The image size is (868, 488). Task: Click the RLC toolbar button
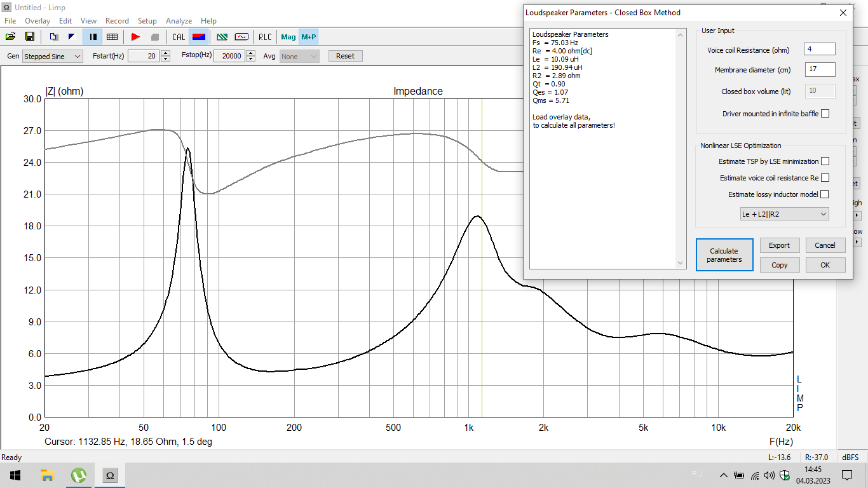click(265, 37)
